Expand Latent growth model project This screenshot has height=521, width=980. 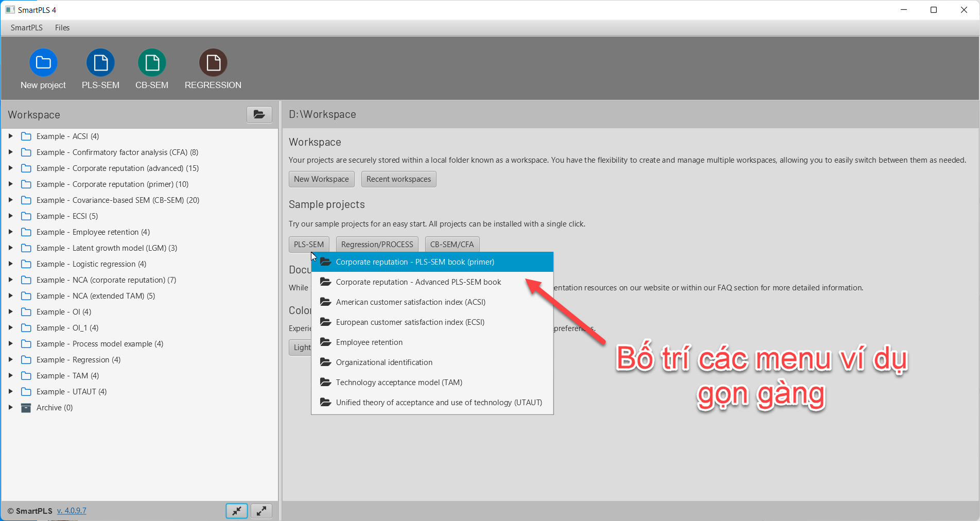10,248
